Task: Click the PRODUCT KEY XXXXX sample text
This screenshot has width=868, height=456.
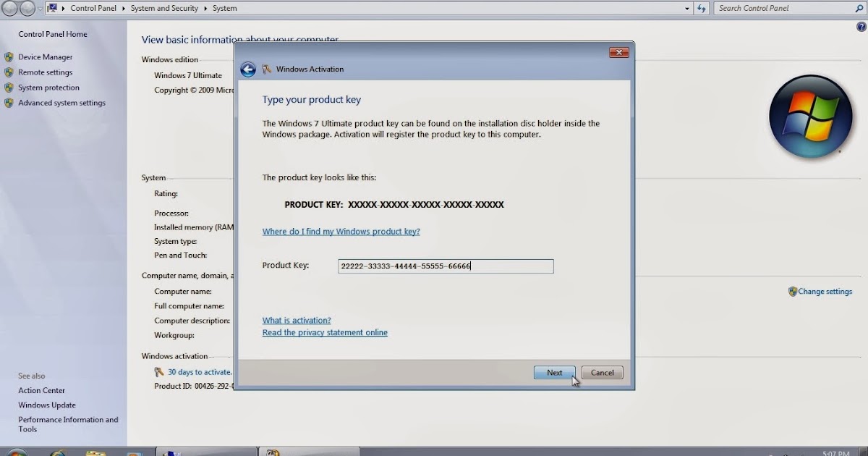Action: pos(394,205)
